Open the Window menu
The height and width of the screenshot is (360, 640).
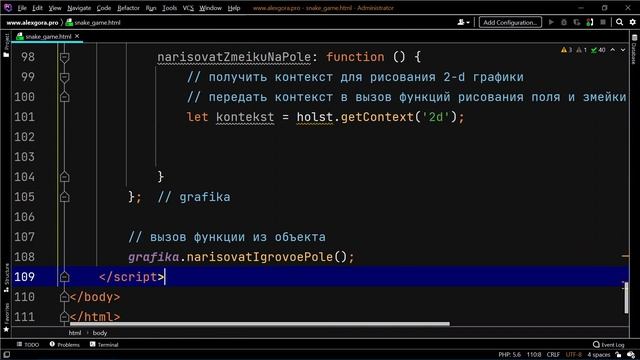click(x=210, y=8)
